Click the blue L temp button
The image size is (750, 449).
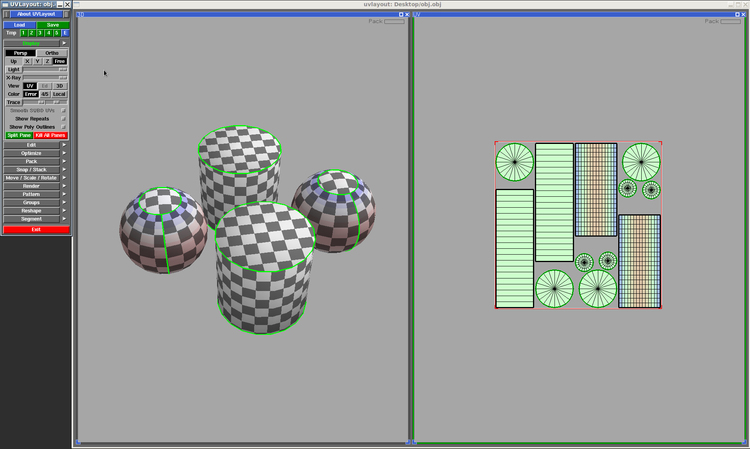pyautogui.click(x=65, y=33)
